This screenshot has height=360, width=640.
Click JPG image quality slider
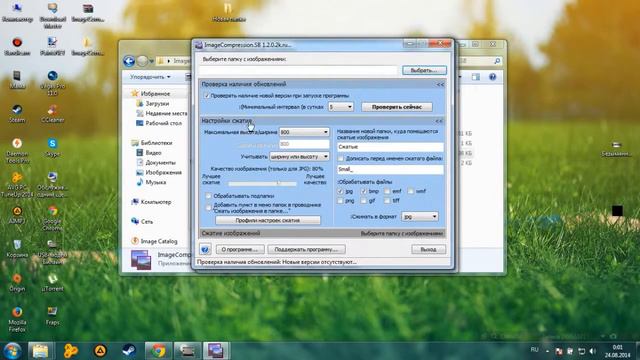coord(262,183)
